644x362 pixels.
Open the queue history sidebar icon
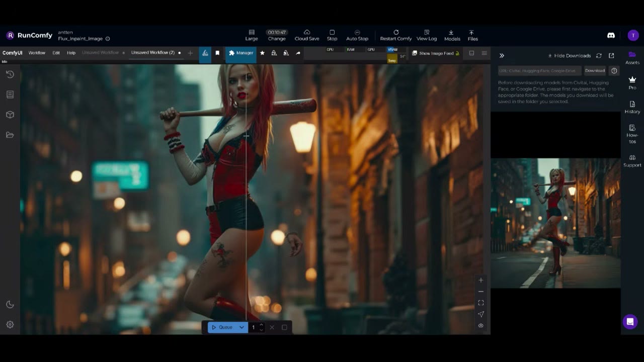point(10,74)
